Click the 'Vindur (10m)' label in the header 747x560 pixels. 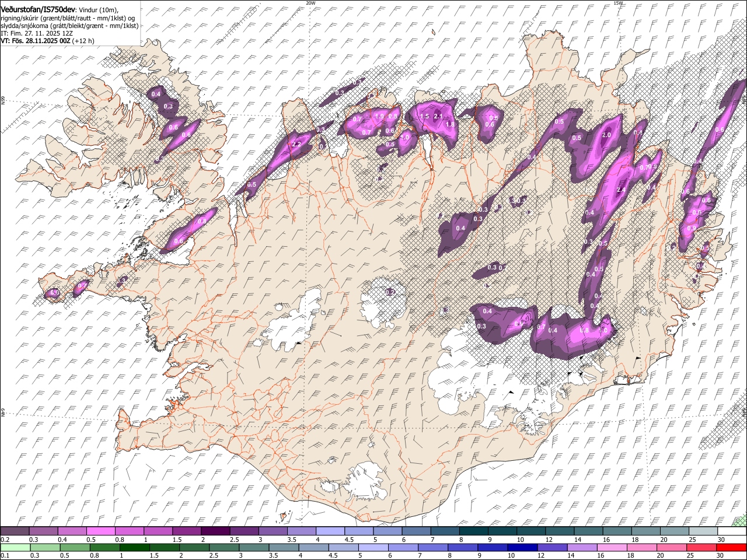tap(99, 9)
